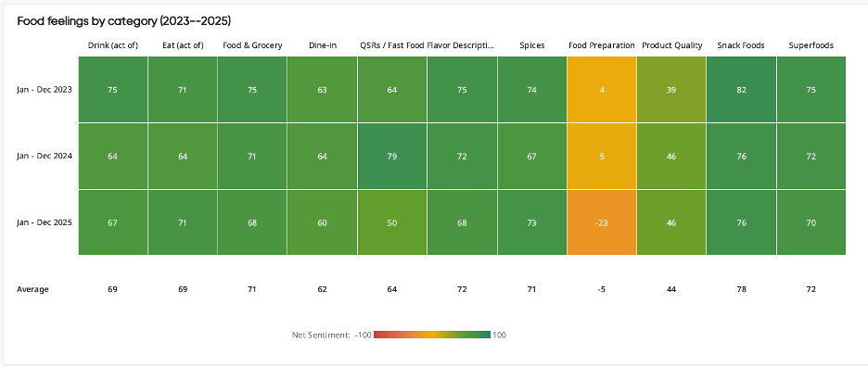Click the truncated Flavor Descripti... header
The image size is (868, 367).
(461, 45)
